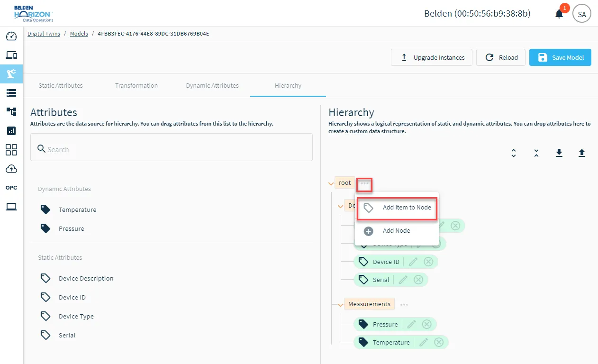Collapse the Measurements node chevron
Viewport: 598px width, 364px height.
(x=341, y=305)
